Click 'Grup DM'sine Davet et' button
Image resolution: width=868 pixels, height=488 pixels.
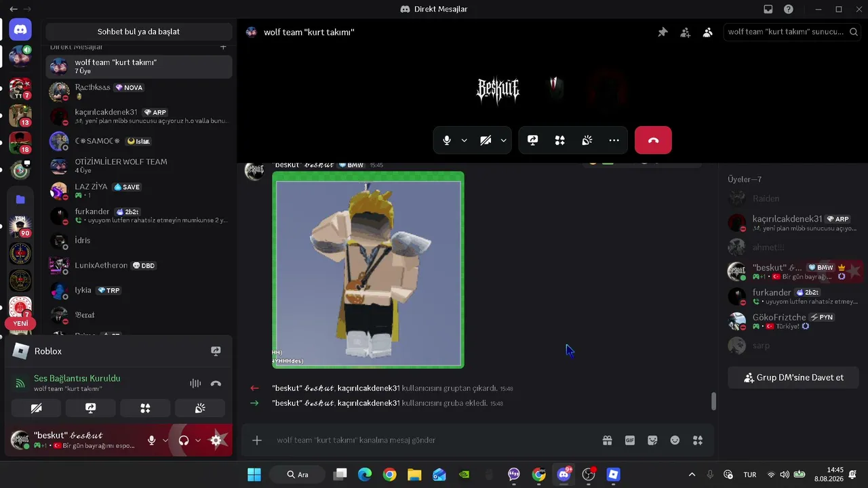pos(793,378)
